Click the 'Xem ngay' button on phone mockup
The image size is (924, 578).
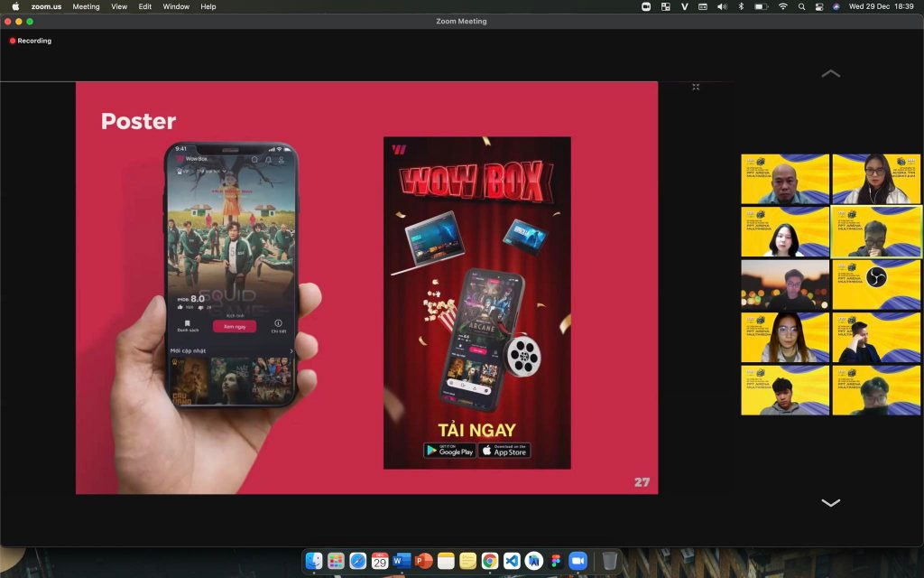point(234,326)
